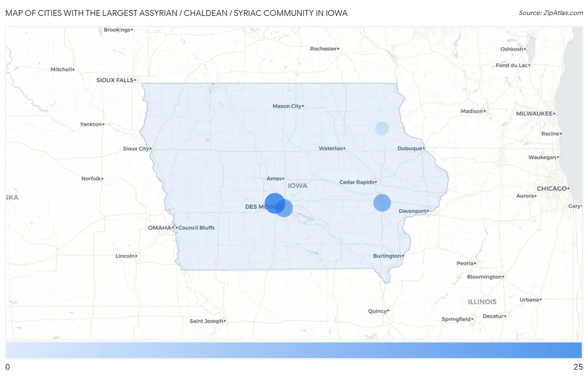Click the Aurora label
This screenshot has width=588, height=376.
click(525, 196)
